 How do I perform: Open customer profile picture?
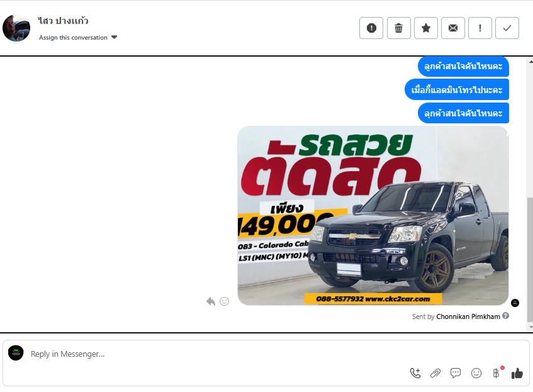tap(16, 28)
